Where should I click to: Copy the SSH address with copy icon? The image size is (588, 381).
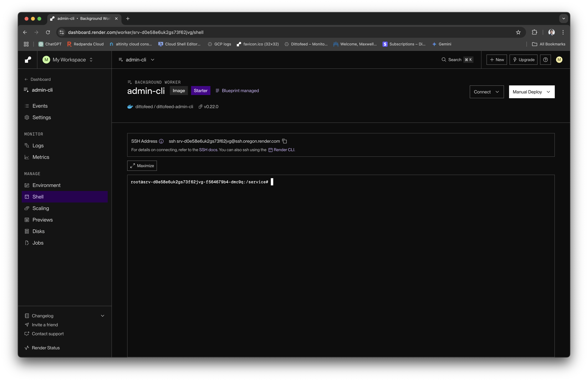coord(285,141)
